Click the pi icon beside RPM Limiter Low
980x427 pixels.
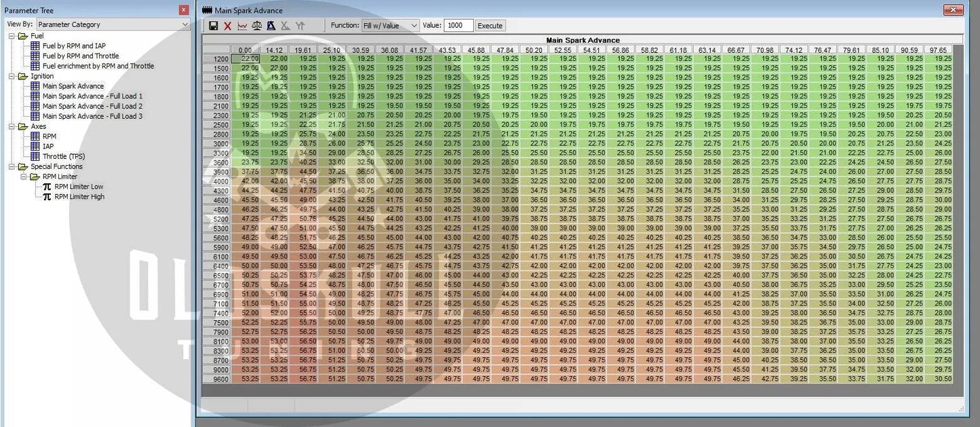(x=47, y=187)
